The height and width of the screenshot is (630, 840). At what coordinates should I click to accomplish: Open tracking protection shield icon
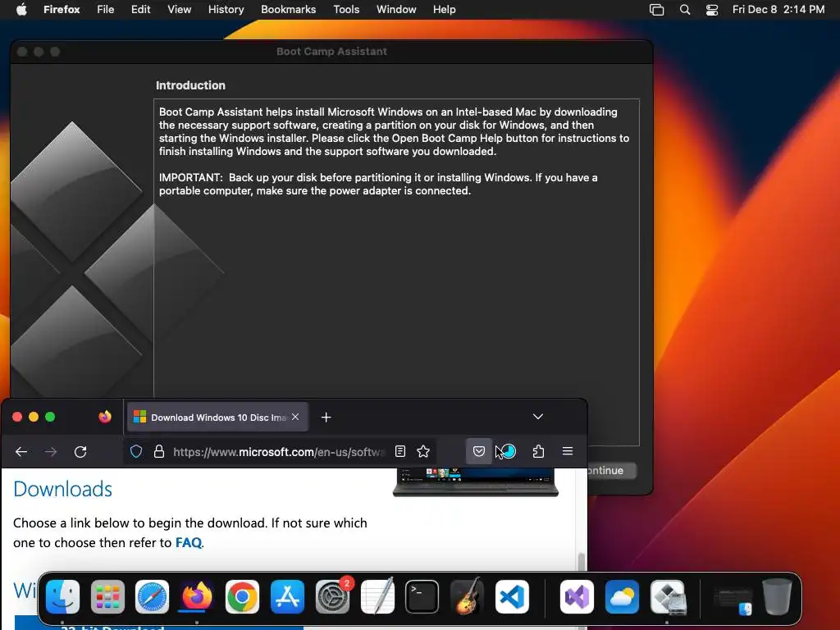click(136, 452)
